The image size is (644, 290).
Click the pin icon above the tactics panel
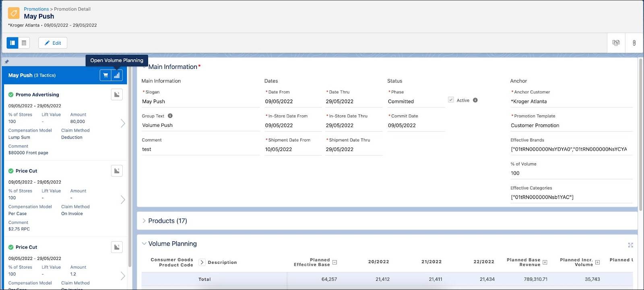[6, 62]
